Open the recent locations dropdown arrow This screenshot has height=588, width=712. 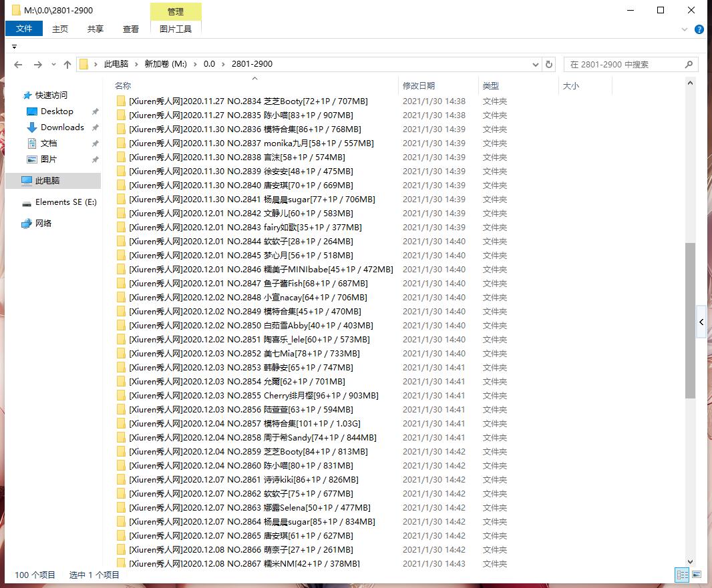(x=53, y=65)
